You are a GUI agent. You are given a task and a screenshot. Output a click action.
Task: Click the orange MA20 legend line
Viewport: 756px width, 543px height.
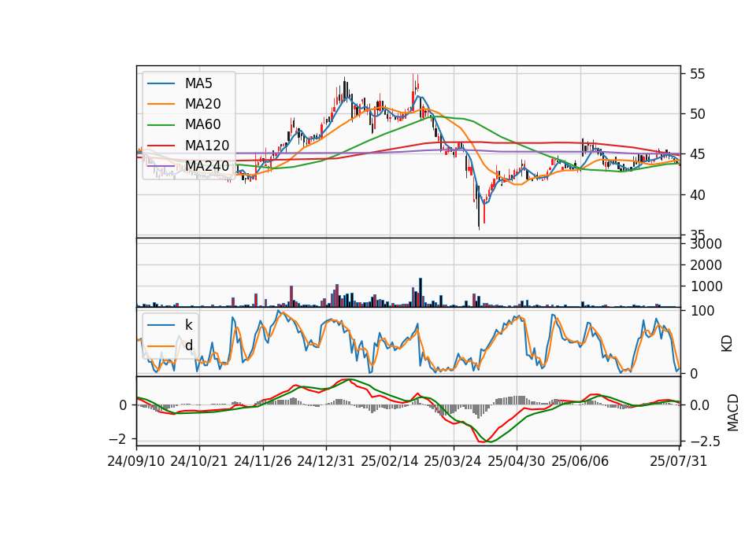click(161, 104)
